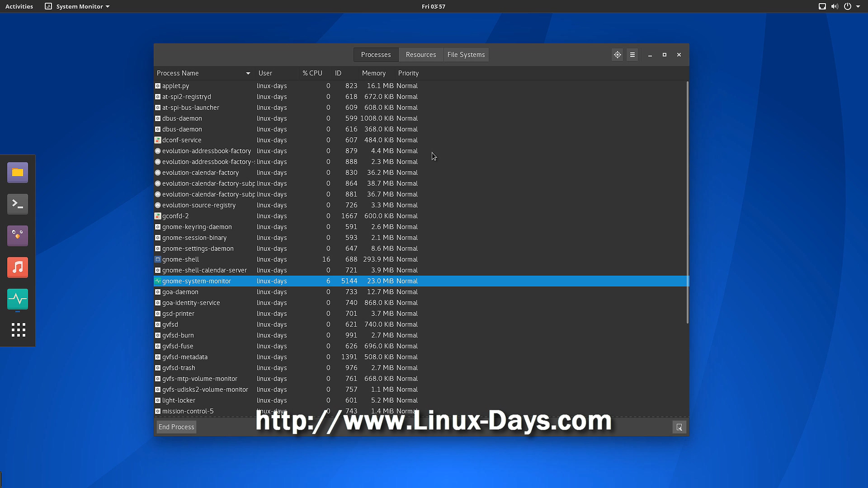Switch to the File Systems tab
Screen dimensions: 868x488
pos(466,55)
